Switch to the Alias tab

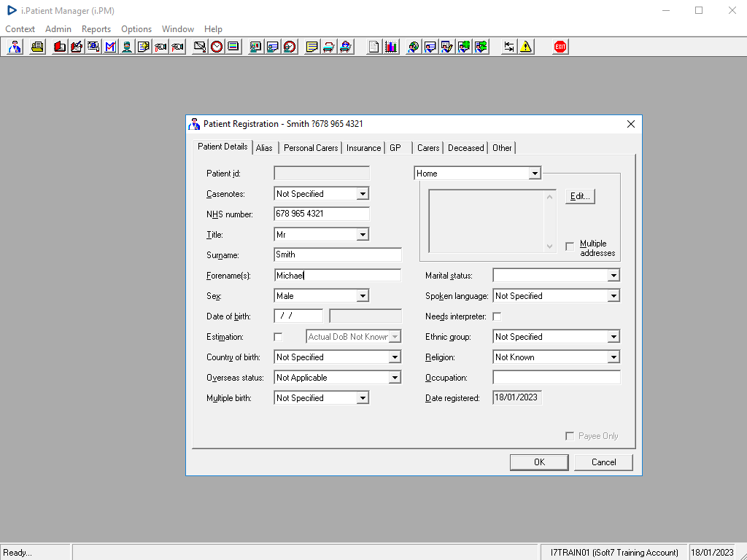(x=264, y=148)
